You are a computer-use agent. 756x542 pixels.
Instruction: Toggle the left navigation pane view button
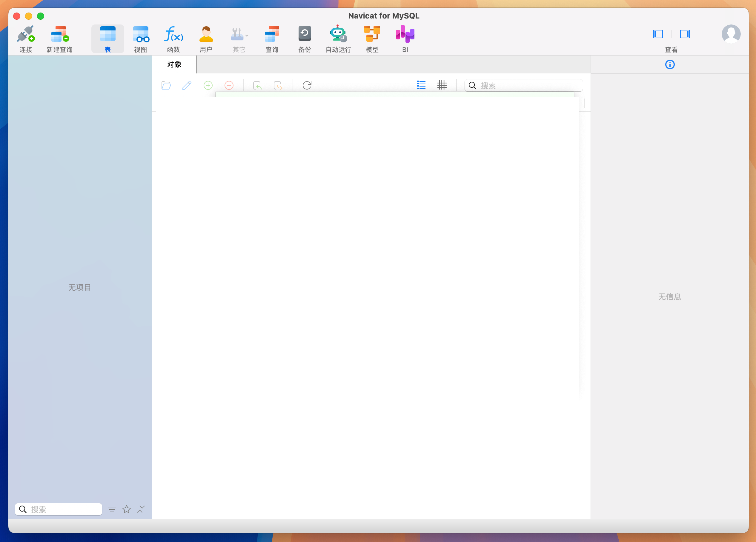point(658,34)
